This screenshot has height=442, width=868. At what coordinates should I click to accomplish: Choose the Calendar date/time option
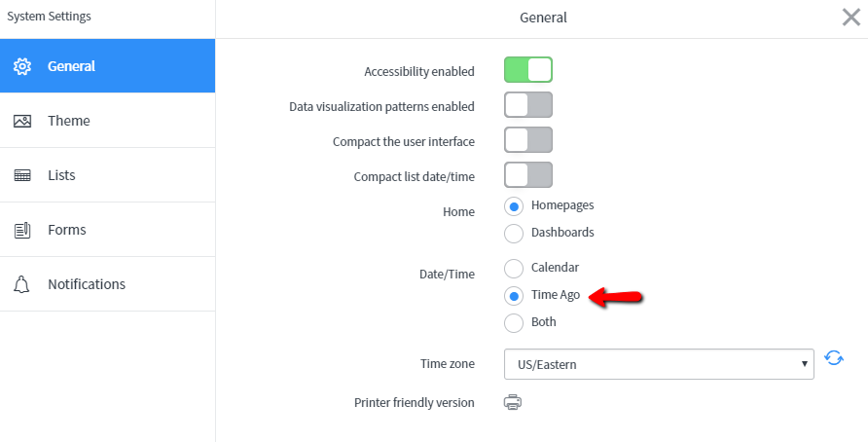tap(514, 269)
